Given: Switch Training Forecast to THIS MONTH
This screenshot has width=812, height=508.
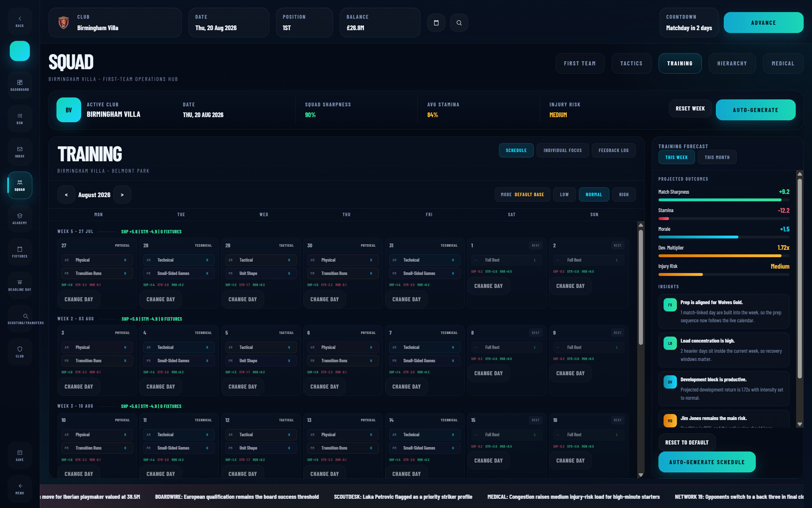Looking at the screenshot, I should [x=717, y=157].
